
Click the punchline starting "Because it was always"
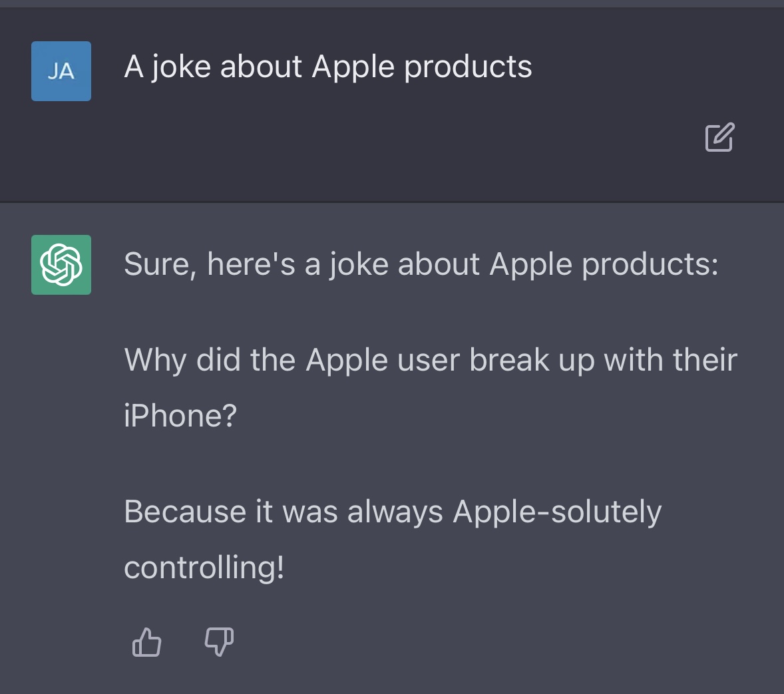[393, 512]
